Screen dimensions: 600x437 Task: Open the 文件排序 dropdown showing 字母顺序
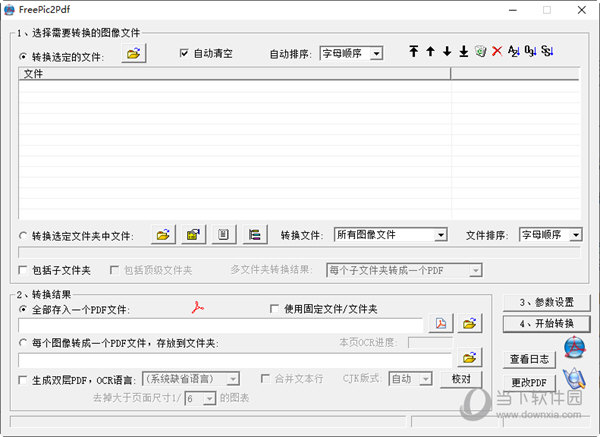[551, 235]
